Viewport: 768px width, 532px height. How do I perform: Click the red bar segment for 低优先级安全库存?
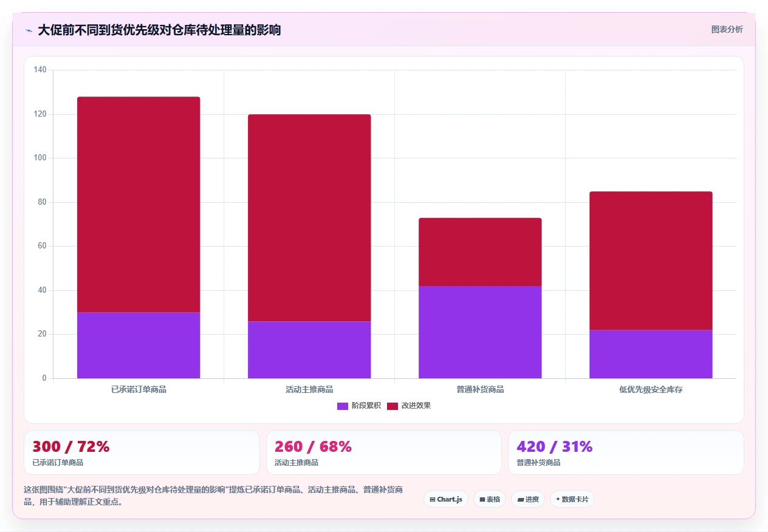[x=651, y=261]
